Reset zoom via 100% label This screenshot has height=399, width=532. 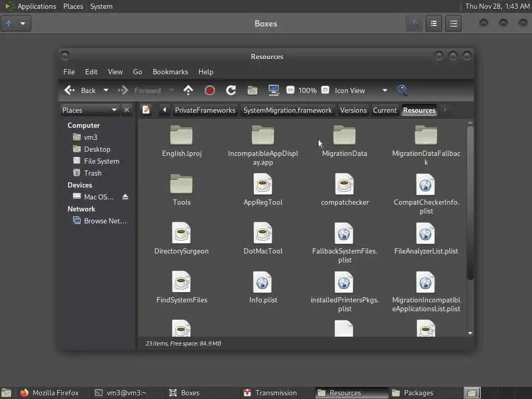click(x=308, y=90)
